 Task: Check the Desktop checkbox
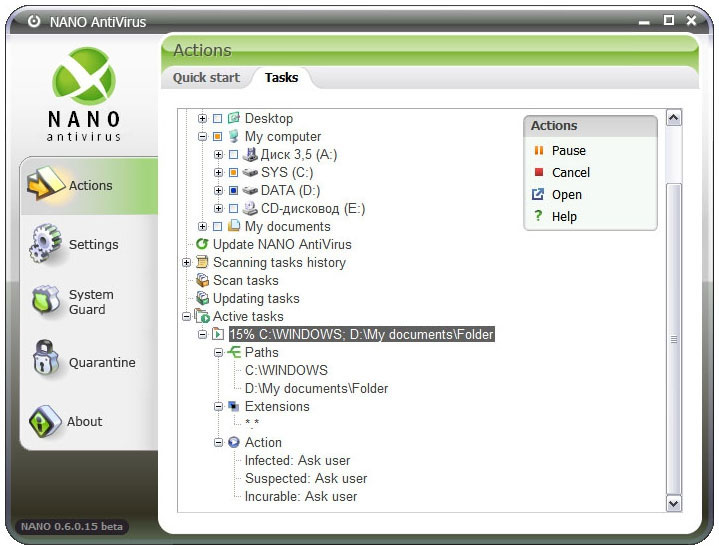[x=217, y=118]
